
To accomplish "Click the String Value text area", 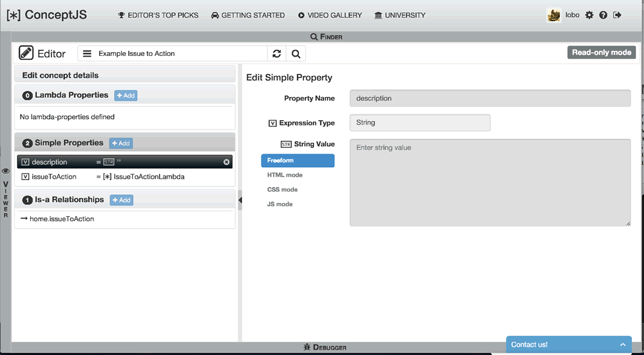I will pyautogui.click(x=490, y=183).
